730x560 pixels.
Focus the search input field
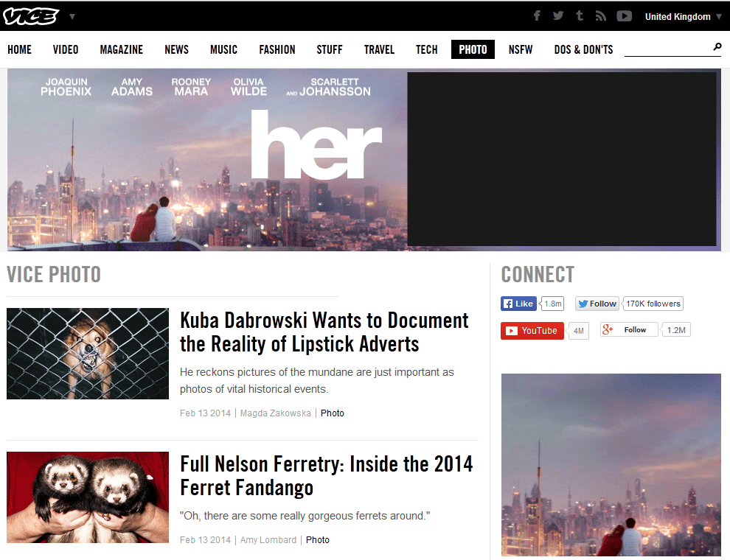(x=667, y=49)
